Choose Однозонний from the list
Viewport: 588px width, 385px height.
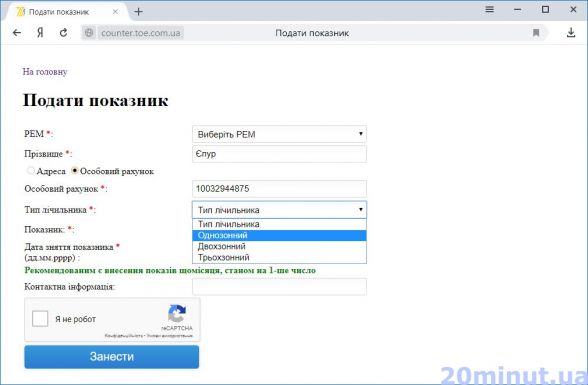pos(279,235)
